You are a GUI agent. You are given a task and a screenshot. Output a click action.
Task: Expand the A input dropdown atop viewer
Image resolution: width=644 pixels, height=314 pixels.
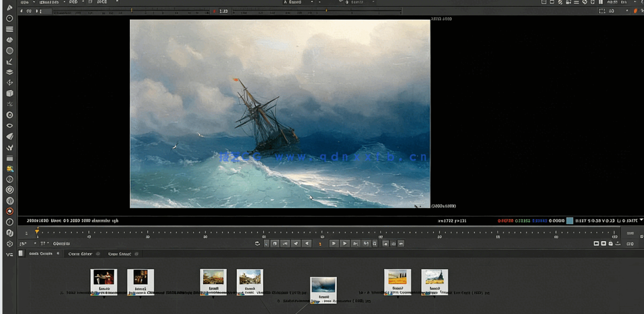[x=302, y=3]
